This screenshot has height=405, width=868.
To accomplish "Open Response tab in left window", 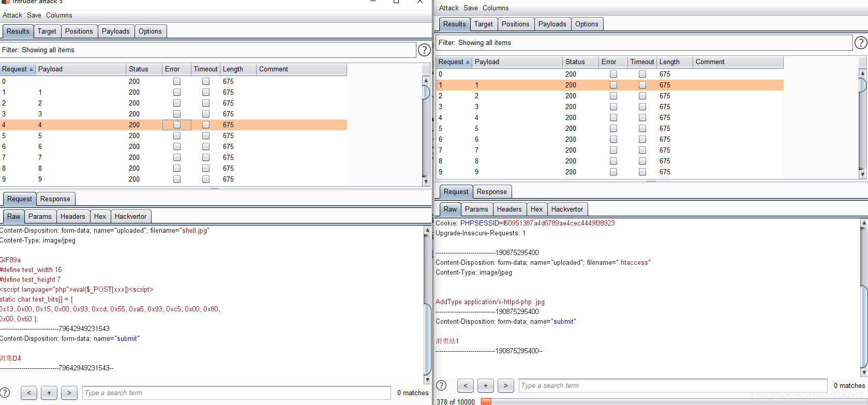I will [x=55, y=199].
